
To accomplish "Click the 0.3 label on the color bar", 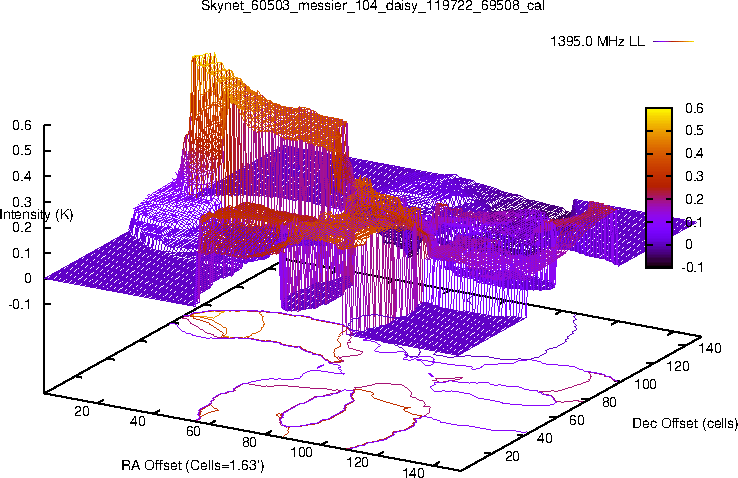I will coord(694,176).
